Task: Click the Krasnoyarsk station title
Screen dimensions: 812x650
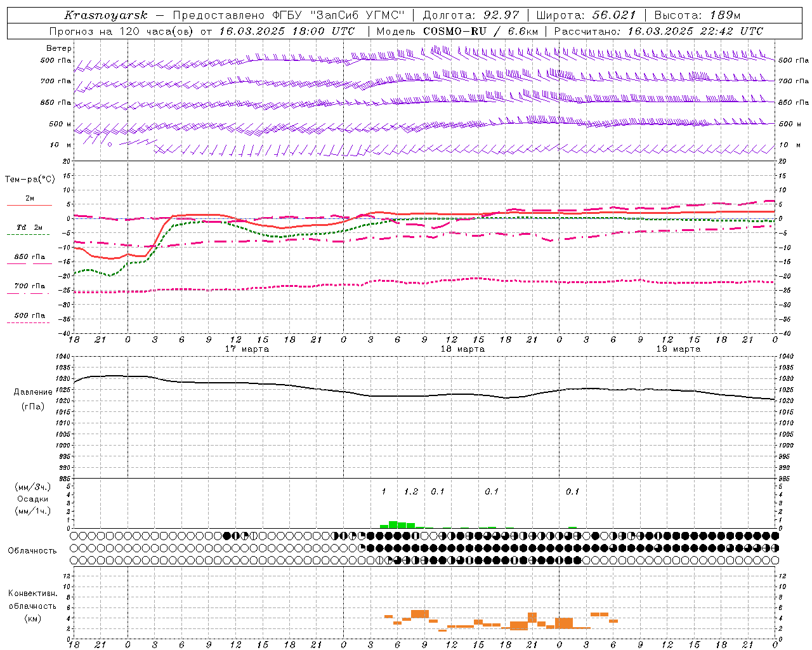Action: pyautogui.click(x=106, y=15)
